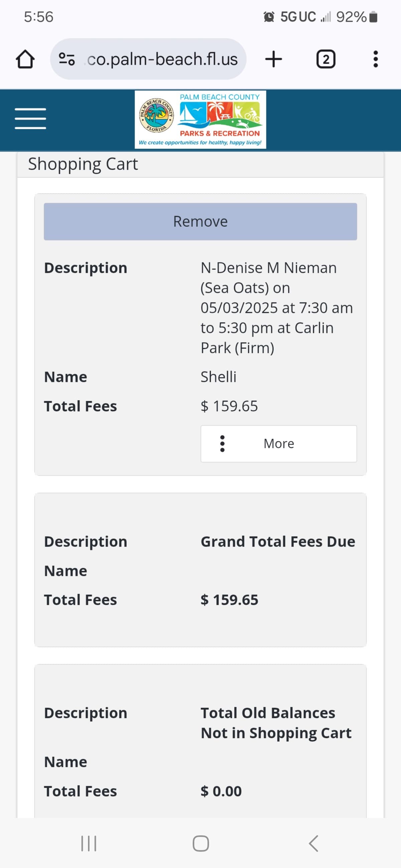The image size is (401, 868).
Task: Tap the Shopping Cart heading
Action: (x=83, y=165)
